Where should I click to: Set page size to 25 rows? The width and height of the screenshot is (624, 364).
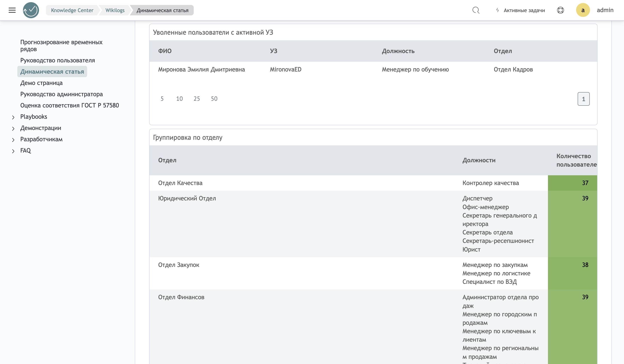point(197,99)
